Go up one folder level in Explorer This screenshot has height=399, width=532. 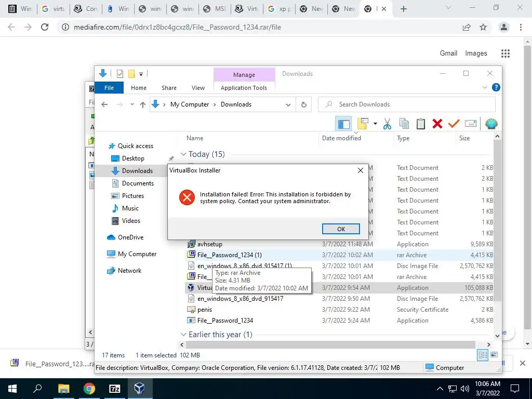coord(143,104)
